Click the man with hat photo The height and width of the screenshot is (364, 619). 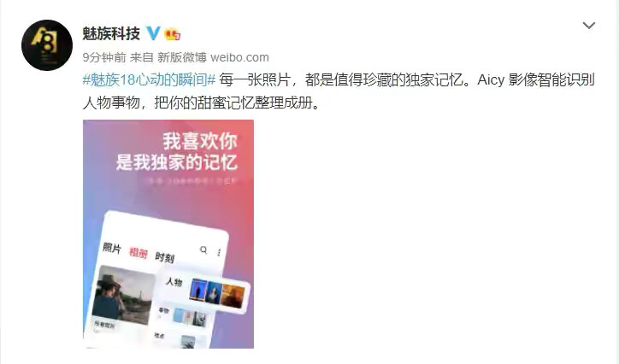pyautogui.click(x=124, y=295)
